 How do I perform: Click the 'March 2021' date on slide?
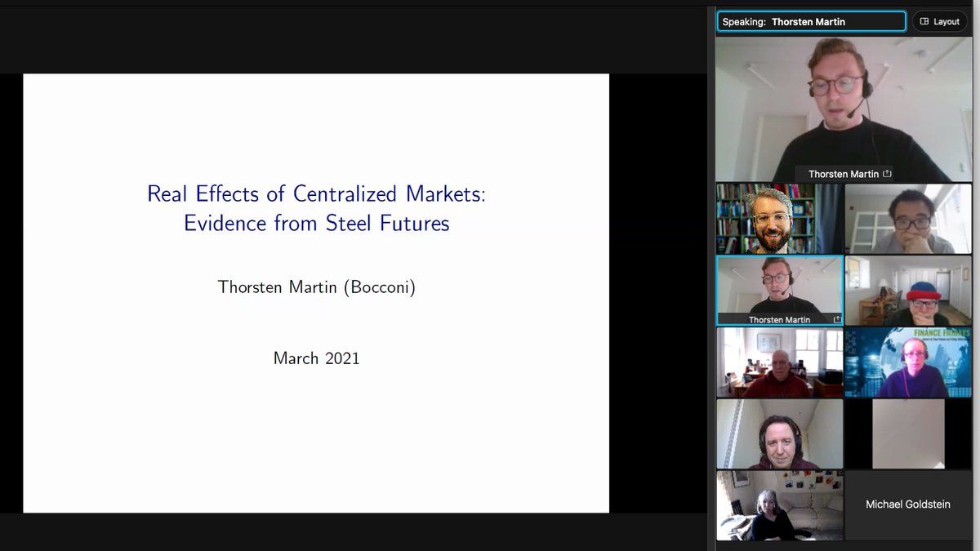(x=316, y=358)
